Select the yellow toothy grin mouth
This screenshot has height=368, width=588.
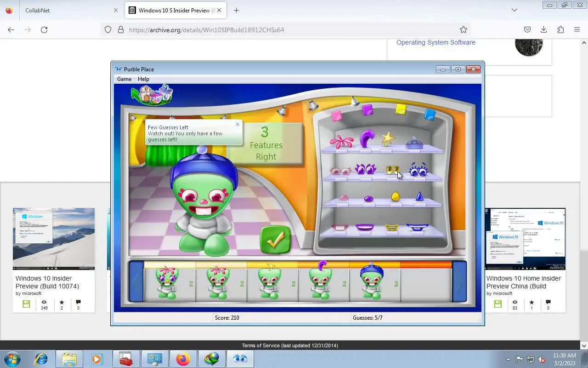[x=392, y=227]
